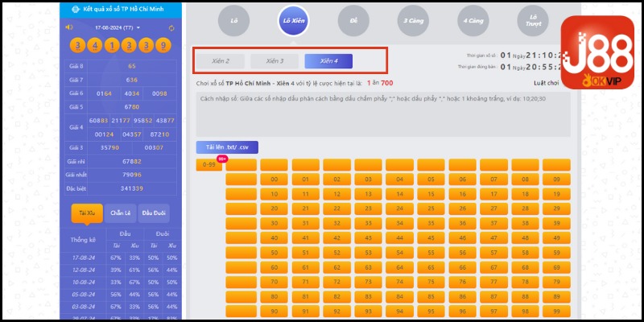Toggle number 99 in the grid
644x322 pixels.
[557, 311]
